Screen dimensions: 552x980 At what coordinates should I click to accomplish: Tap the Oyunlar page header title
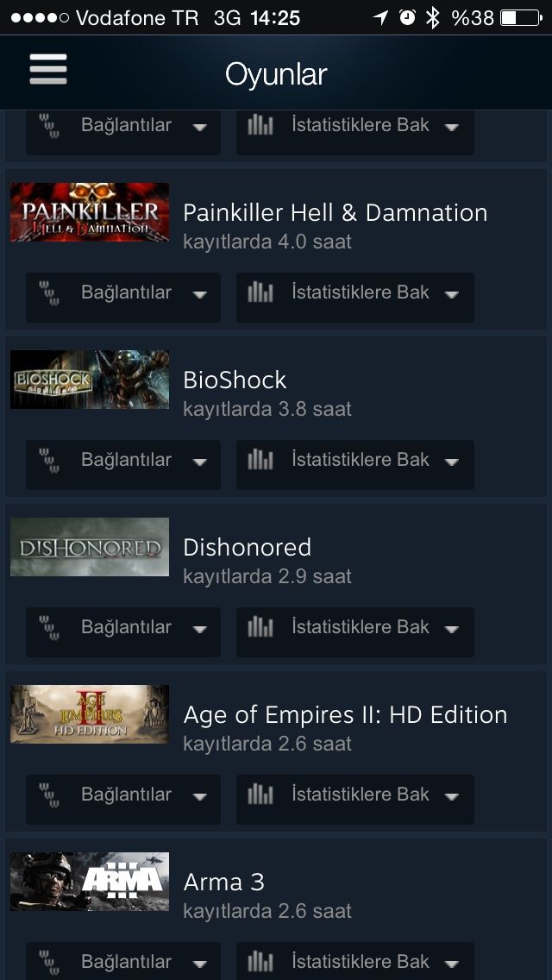tap(276, 74)
